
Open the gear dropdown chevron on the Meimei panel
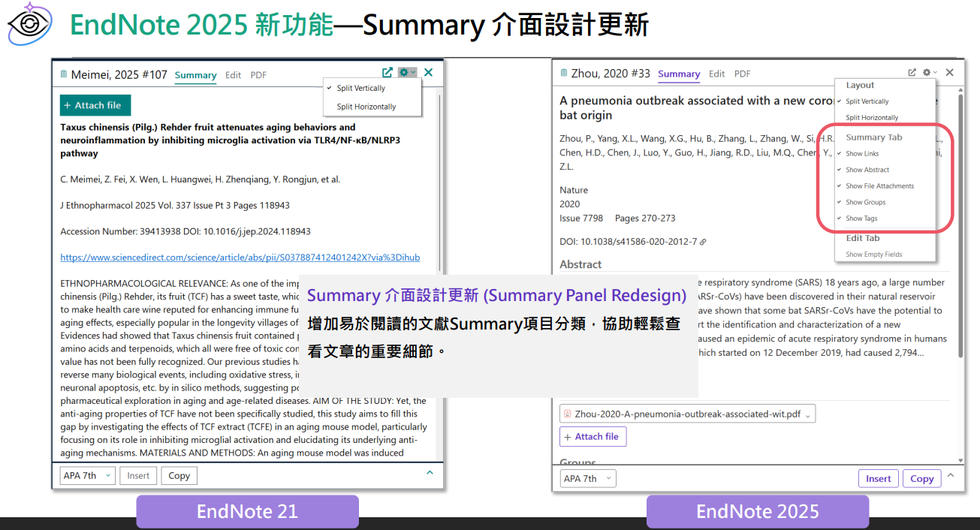413,72
